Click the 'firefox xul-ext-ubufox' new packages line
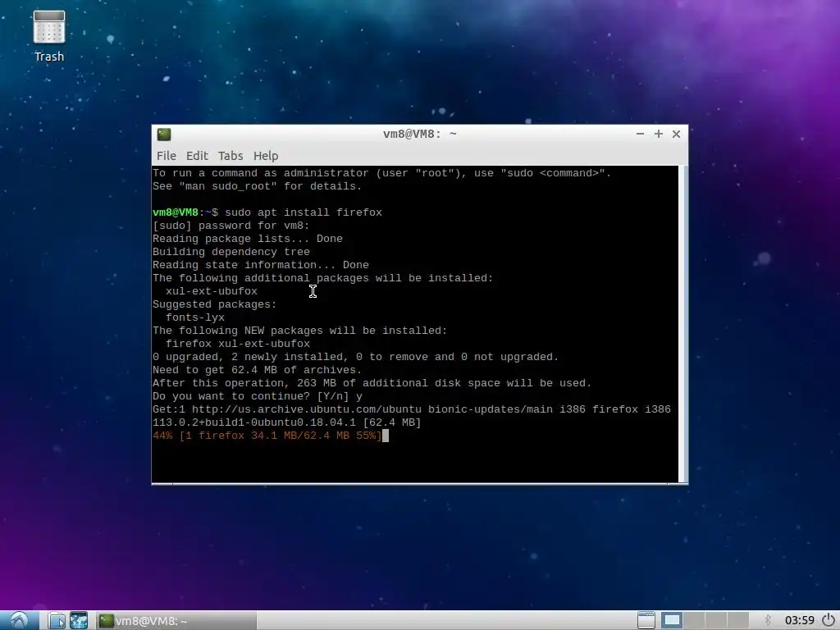This screenshot has height=630, width=840. coord(238,344)
